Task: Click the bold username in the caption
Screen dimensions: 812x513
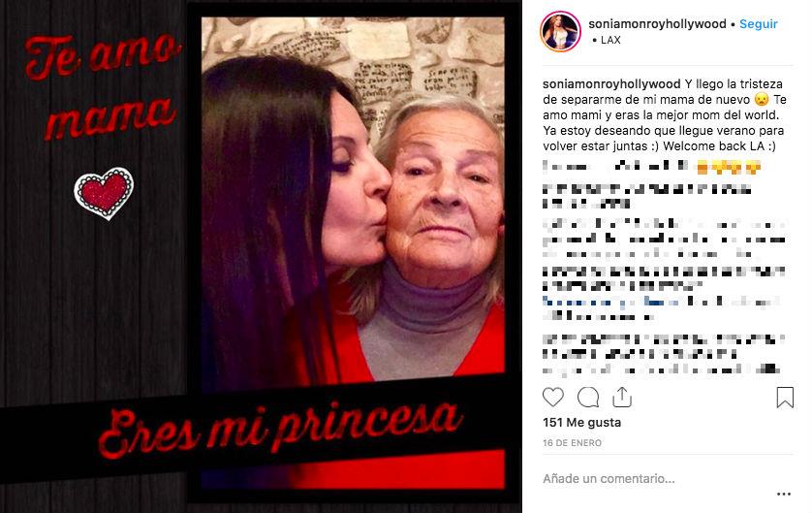Action: coord(611,84)
